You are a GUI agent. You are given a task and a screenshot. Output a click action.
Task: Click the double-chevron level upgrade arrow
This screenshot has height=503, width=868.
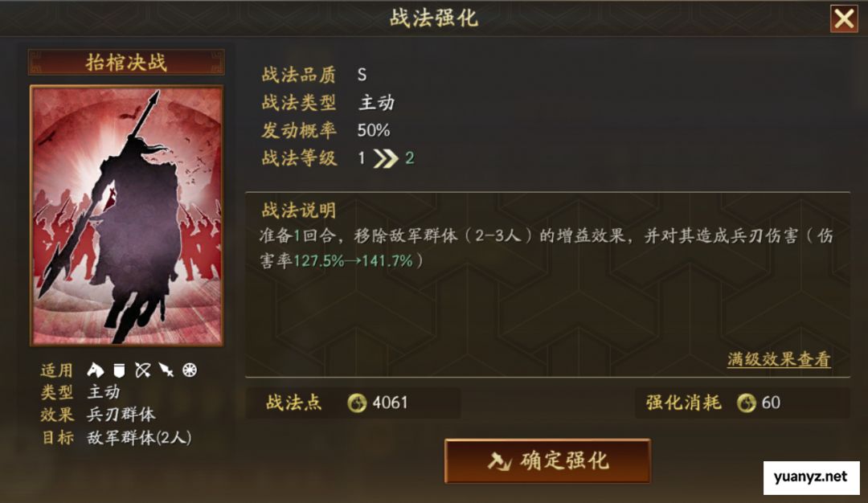click(x=385, y=158)
